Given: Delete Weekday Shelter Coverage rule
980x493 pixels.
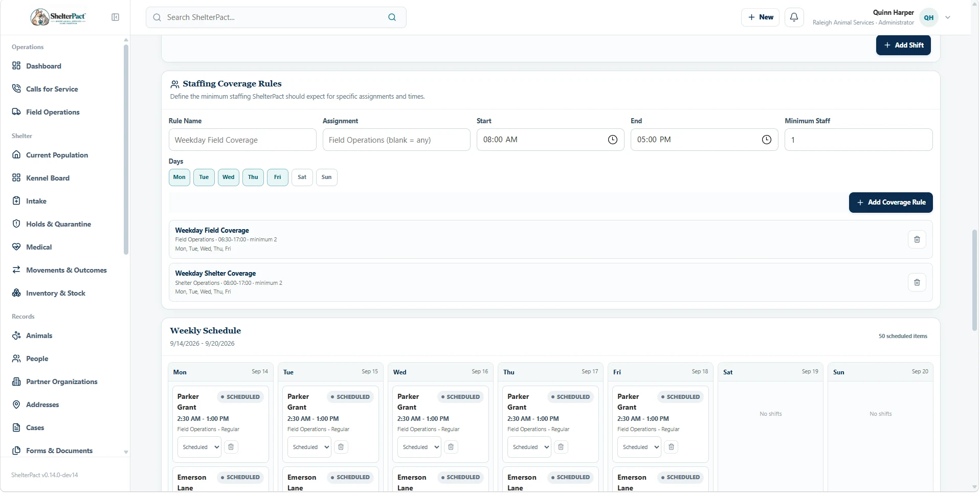Looking at the screenshot, I should tap(917, 282).
